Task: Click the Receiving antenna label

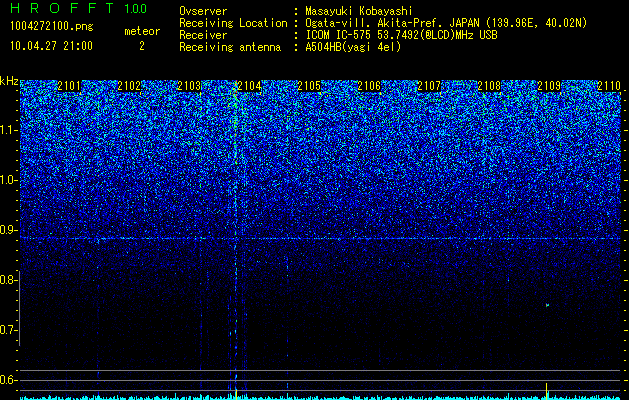Action: (x=230, y=47)
